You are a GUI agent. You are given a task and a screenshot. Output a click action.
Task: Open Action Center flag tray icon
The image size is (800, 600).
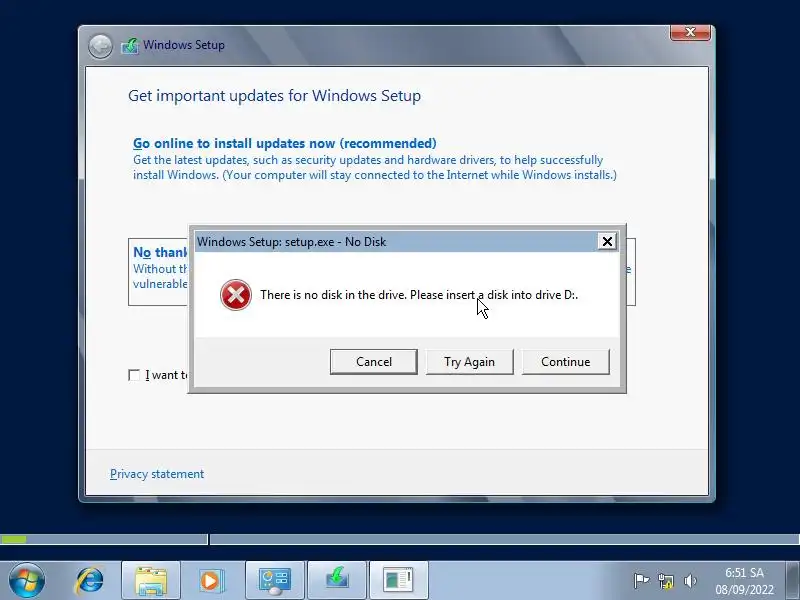641,581
